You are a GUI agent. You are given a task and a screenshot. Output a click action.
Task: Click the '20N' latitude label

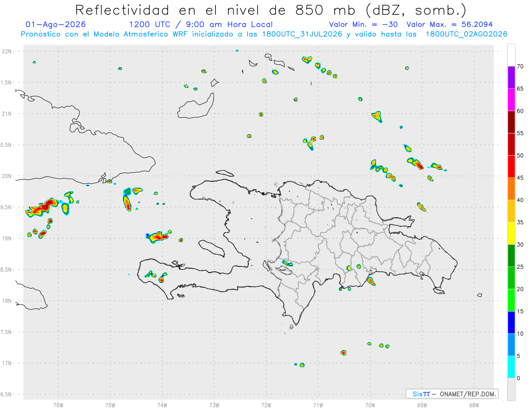[x=7, y=176]
